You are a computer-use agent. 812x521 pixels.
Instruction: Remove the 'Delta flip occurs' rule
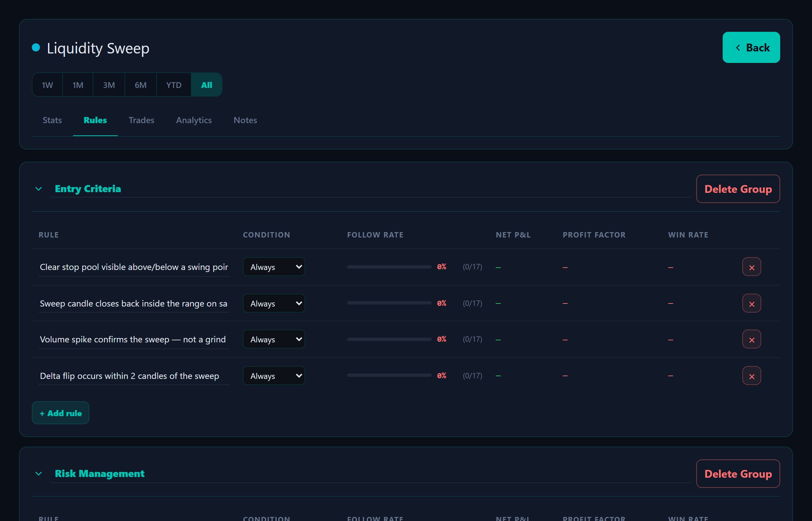coord(751,376)
